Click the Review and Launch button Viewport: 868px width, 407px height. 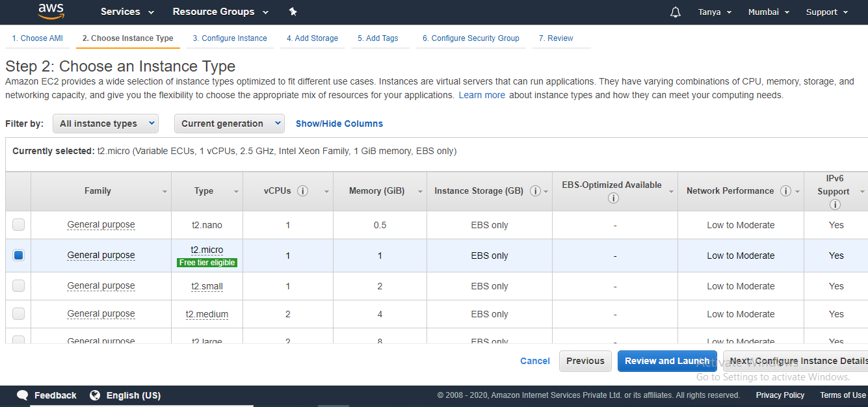[x=666, y=361]
